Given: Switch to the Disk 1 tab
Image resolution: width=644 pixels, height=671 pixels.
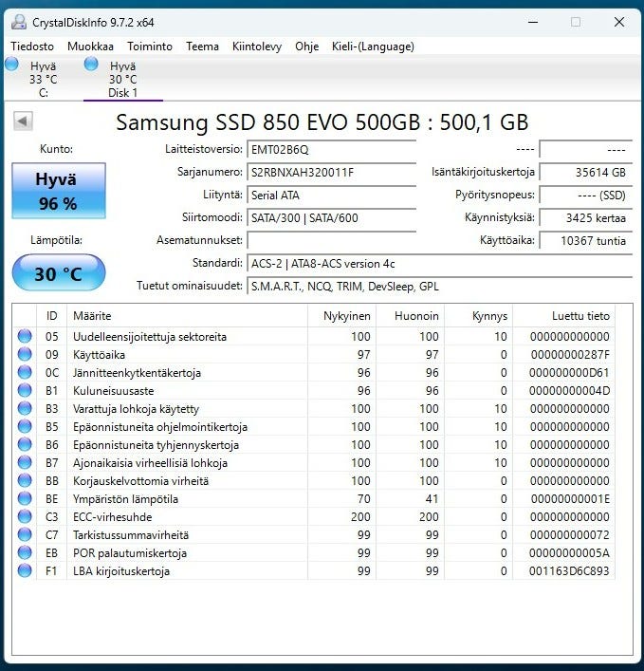Looking at the screenshot, I should [x=122, y=80].
